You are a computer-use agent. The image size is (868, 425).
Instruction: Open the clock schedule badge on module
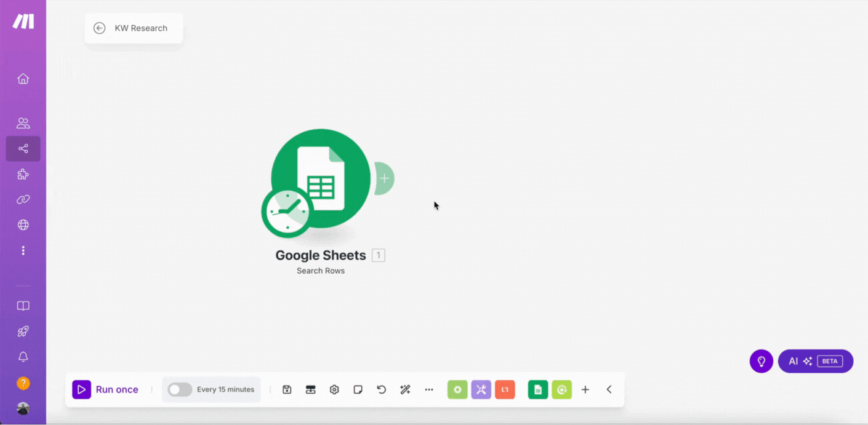pyautogui.click(x=287, y=212)
